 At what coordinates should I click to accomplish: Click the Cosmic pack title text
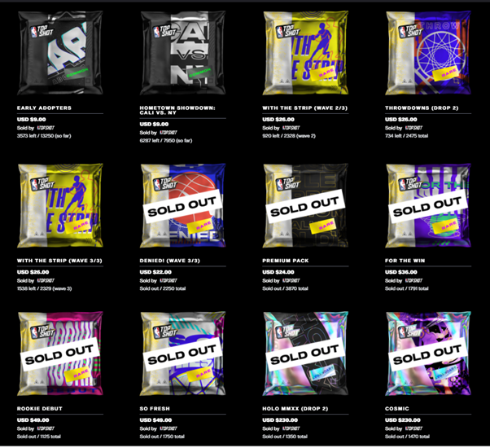397,409
